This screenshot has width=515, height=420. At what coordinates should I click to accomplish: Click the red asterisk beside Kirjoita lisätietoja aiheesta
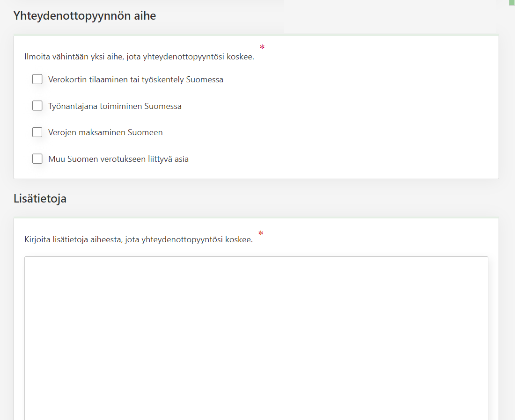click(261, 233)
